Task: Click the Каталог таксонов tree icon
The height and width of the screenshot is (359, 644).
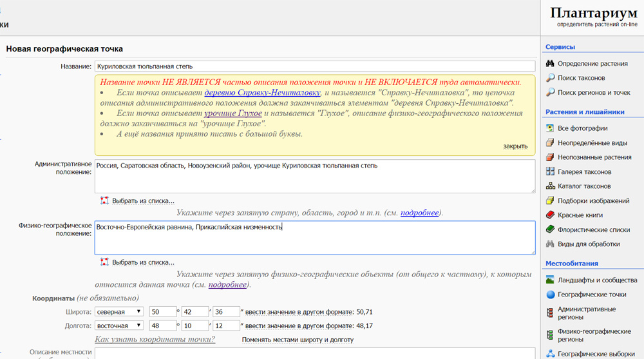Action: 550,186
